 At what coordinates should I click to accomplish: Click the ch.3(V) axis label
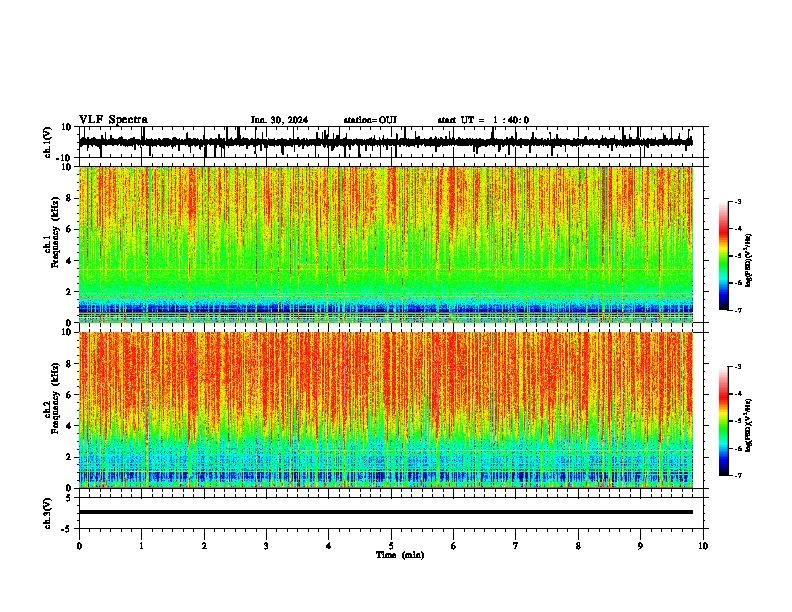click(48, 513)
